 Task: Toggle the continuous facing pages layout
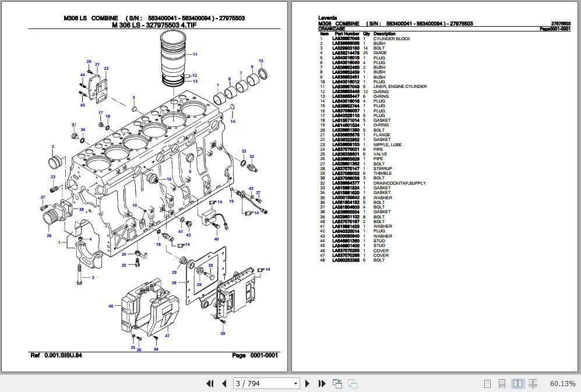533,384
